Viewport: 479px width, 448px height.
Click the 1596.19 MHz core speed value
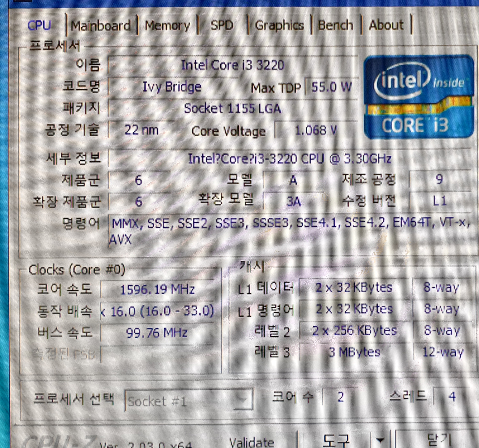[x=157, y=289]
